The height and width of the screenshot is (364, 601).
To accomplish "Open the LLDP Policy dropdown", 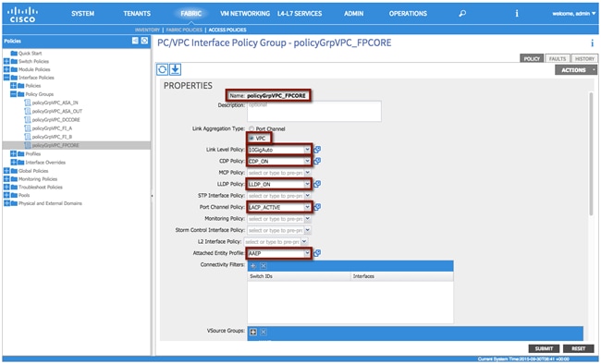I will point(307,184).
